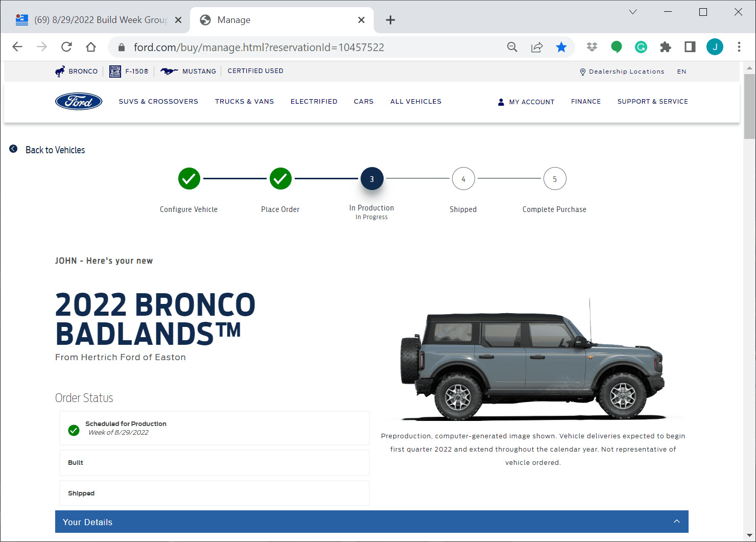Open Finance menu

click(x=586, y=102)
